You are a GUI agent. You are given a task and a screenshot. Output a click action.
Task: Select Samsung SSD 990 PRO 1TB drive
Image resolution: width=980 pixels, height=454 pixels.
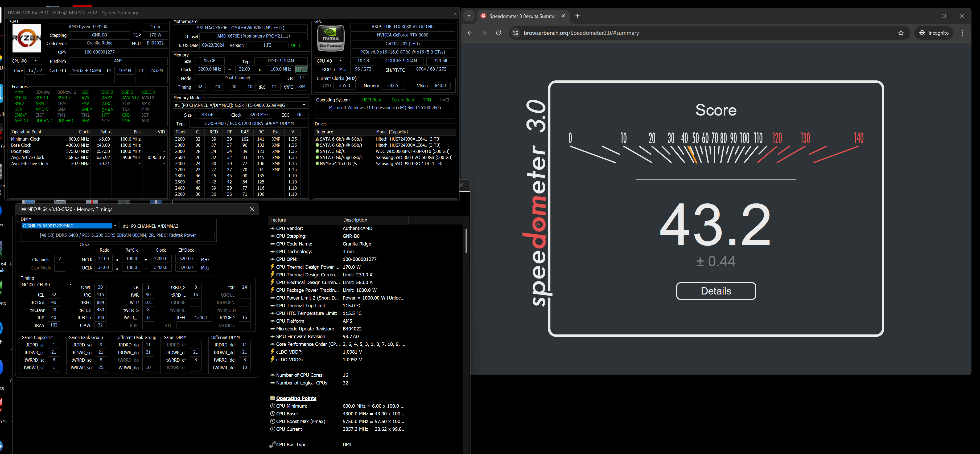(384, 164)
